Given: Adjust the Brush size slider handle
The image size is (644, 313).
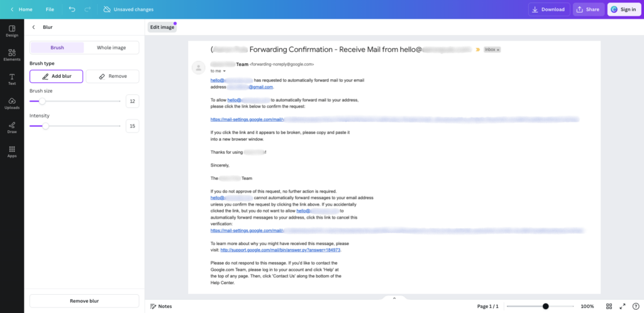Looking at the screenshot, I should 42,101.
